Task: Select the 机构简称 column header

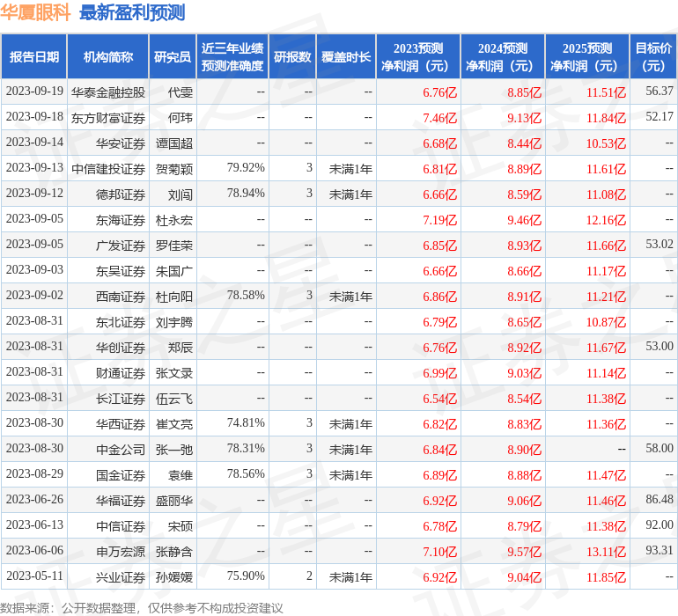Action: 108,57
